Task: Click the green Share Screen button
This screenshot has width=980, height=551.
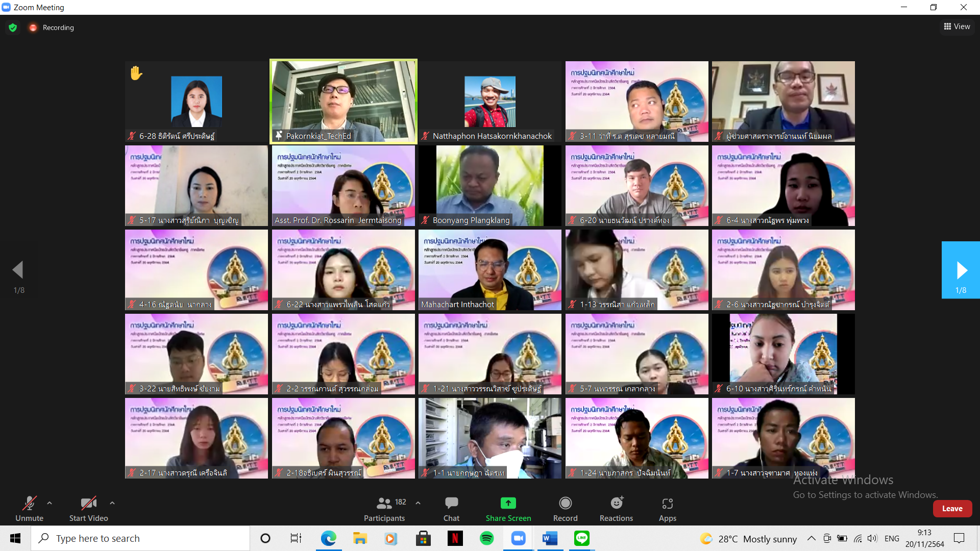Action: click(x=508, y=509)
